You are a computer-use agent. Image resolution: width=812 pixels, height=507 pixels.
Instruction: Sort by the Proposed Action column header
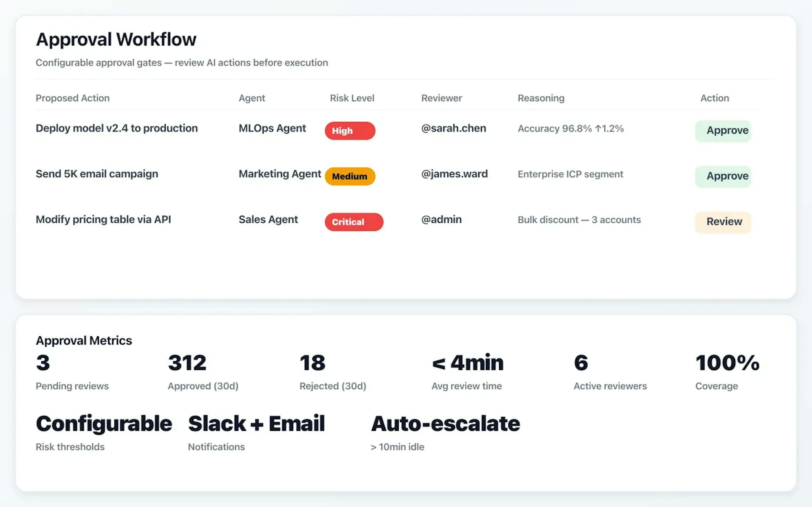tap(73, 98)
